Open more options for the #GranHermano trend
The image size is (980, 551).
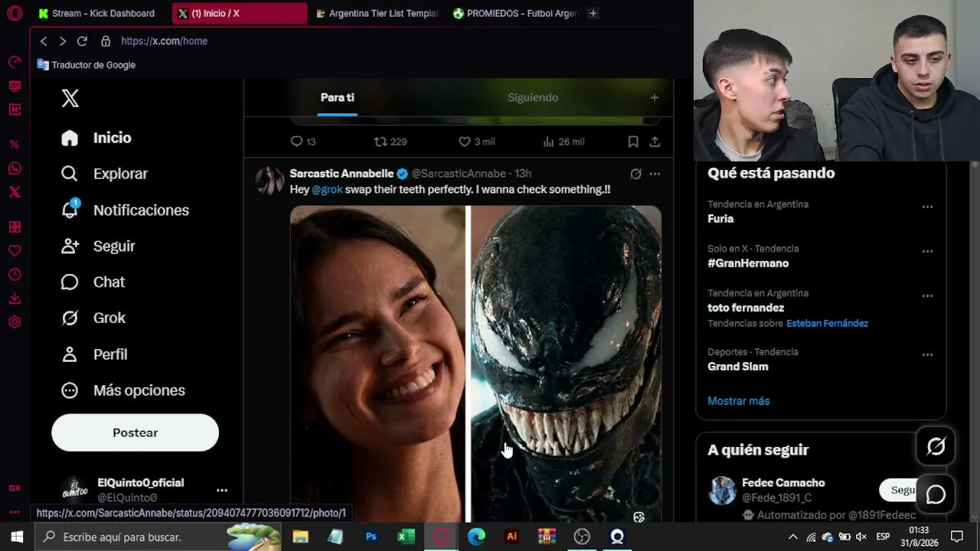(927, 251)
